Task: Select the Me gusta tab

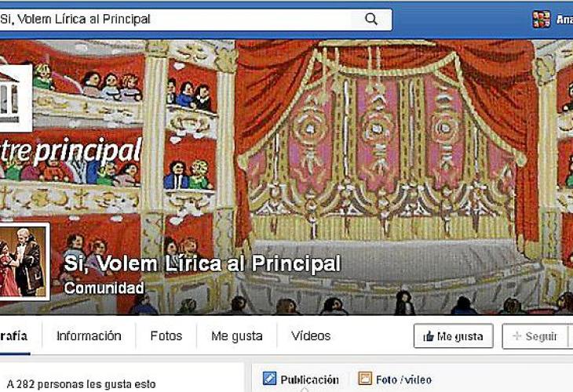Action: pyautogui.click(x=237, y=336)
